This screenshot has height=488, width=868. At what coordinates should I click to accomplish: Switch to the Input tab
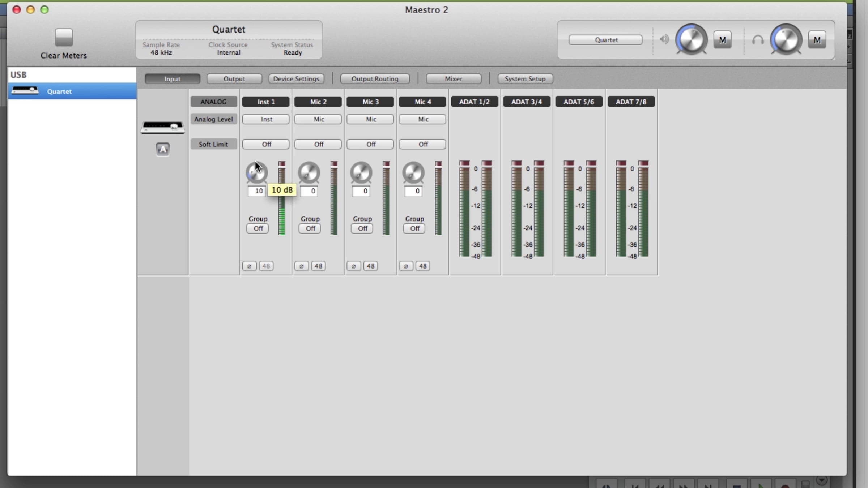point(172,79)
